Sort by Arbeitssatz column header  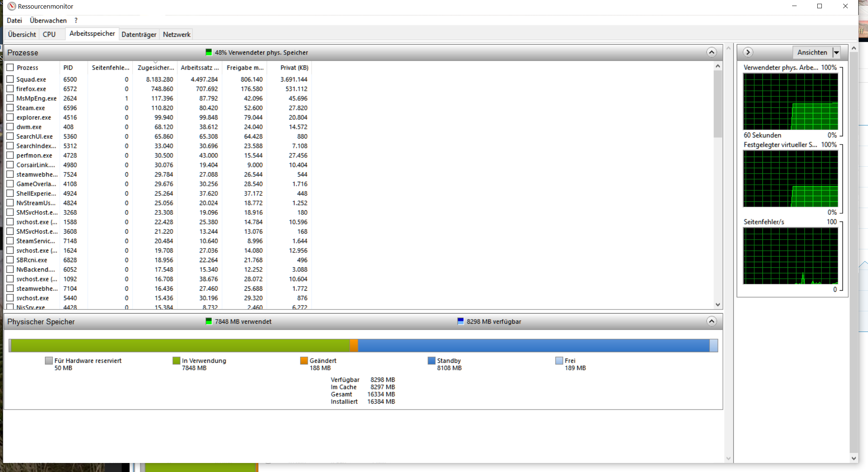[199, 68]
